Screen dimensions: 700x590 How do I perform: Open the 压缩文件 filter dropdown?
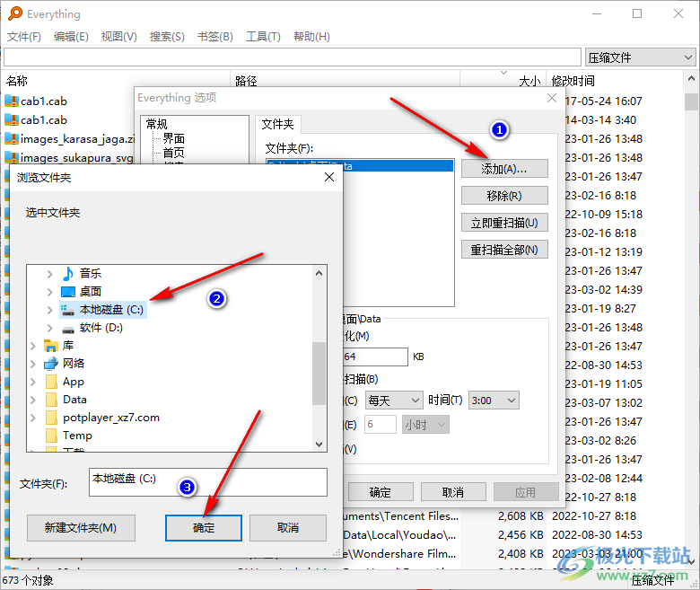click(640, 57)
